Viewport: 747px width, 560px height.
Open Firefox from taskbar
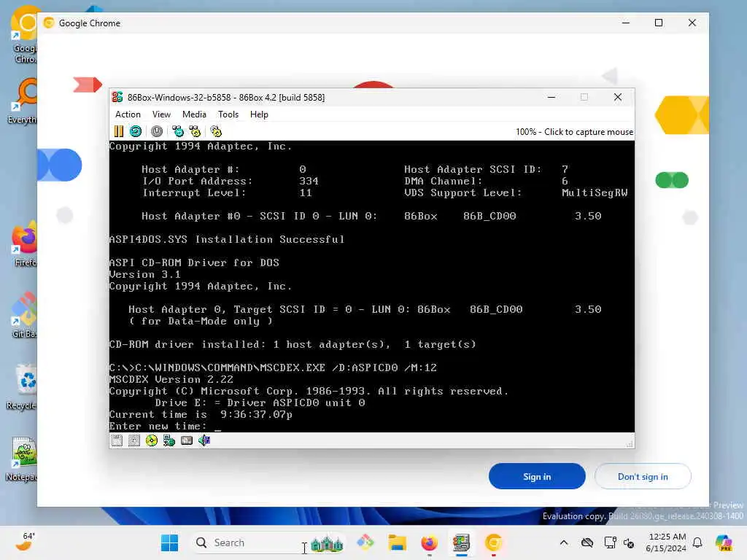(x=429, y=542)
